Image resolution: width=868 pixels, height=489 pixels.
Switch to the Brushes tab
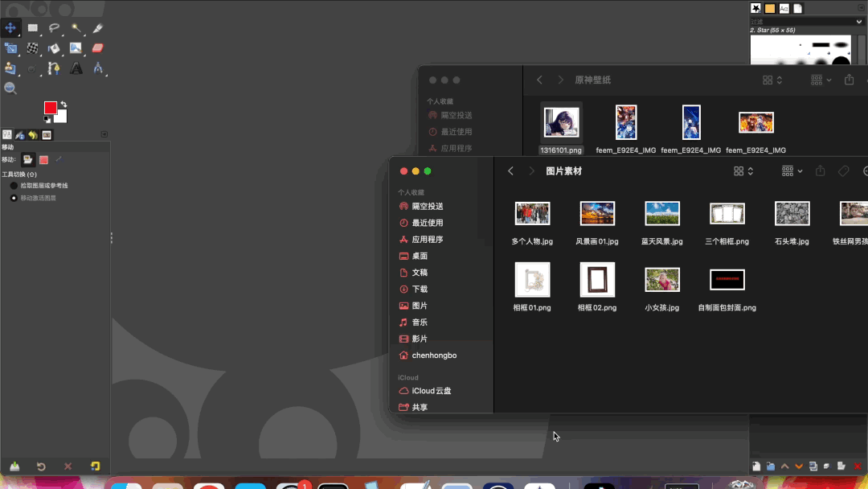(755, 8)
